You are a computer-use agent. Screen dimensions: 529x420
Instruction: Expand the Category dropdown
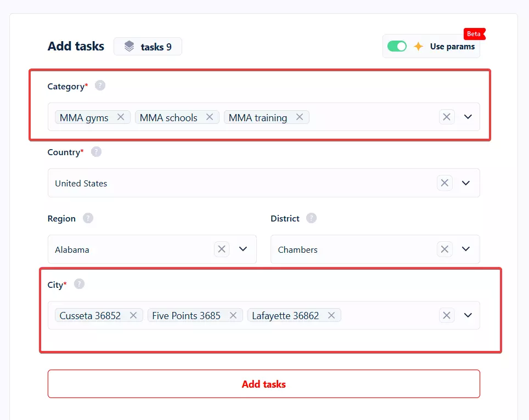click(x=468, y=117)
